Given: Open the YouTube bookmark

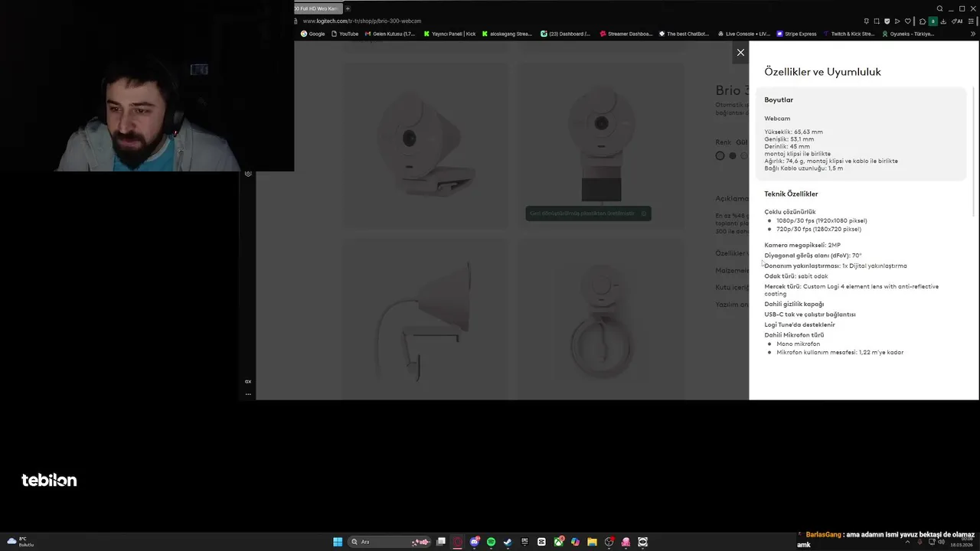Looking at the screenshot, I should coord(345,34).
